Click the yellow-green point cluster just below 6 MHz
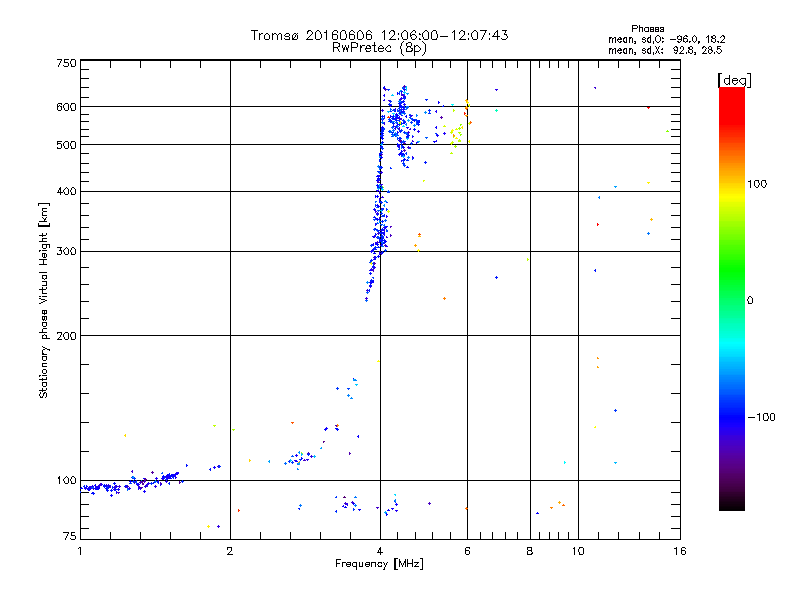The width and height of the screenshot is (800, 600). pos(457,135)
